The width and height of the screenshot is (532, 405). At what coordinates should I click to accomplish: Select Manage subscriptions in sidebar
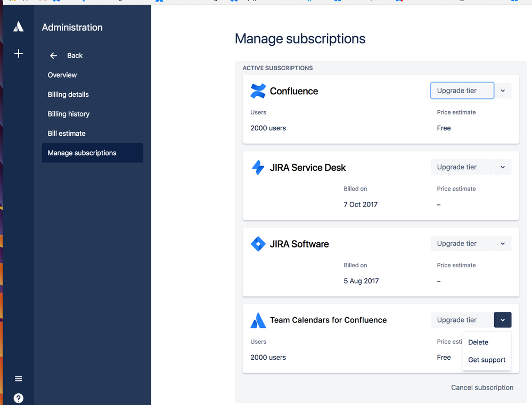(x=92, y=153)
